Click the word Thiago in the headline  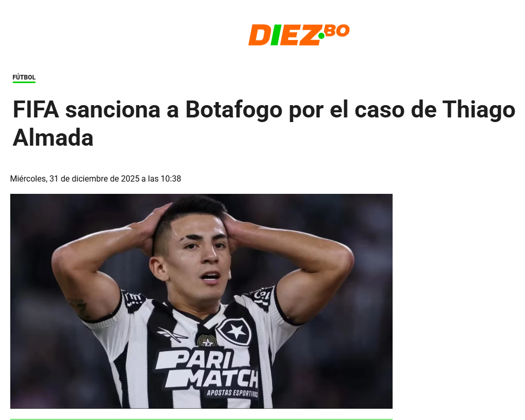coord(478,109)
